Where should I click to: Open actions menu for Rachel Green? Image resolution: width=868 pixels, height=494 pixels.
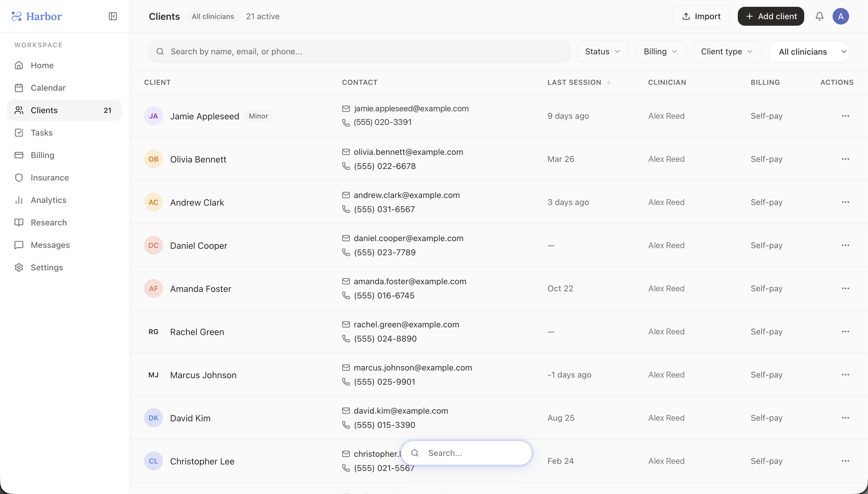pos(845,331)
